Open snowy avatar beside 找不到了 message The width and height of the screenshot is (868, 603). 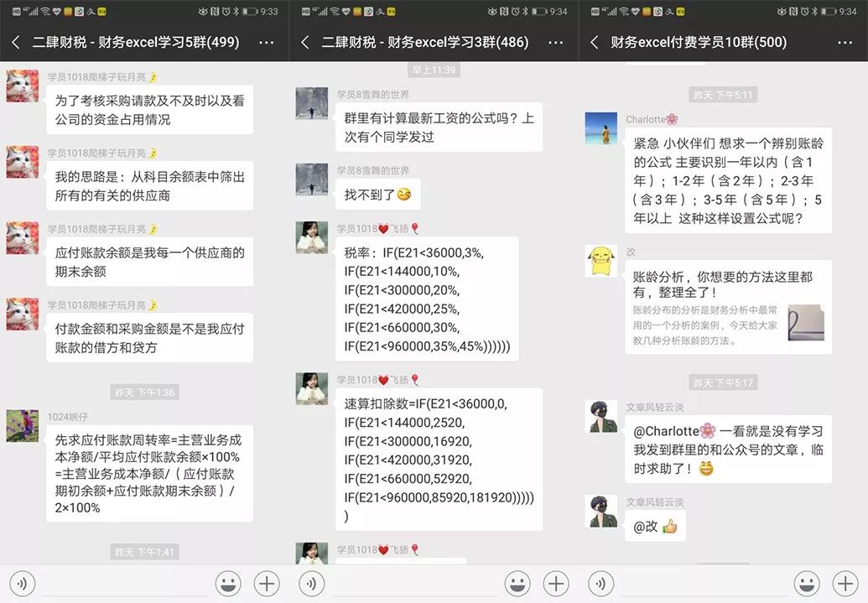click(312, 179)
